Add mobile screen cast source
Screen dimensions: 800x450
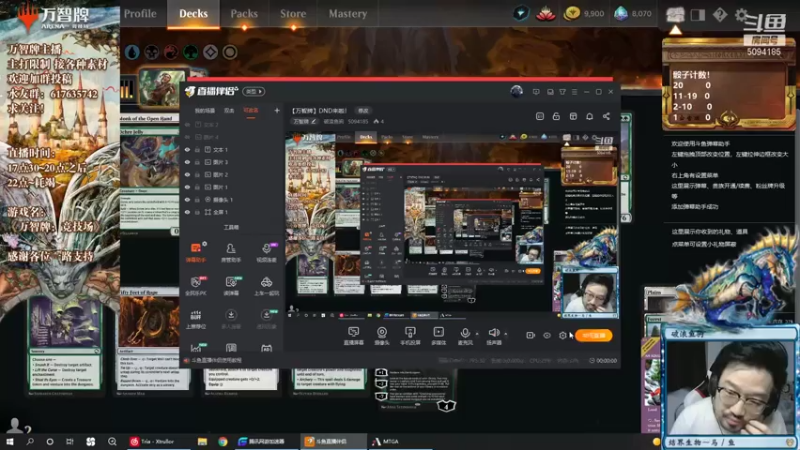pyautogui.click(x=410, y=336)
